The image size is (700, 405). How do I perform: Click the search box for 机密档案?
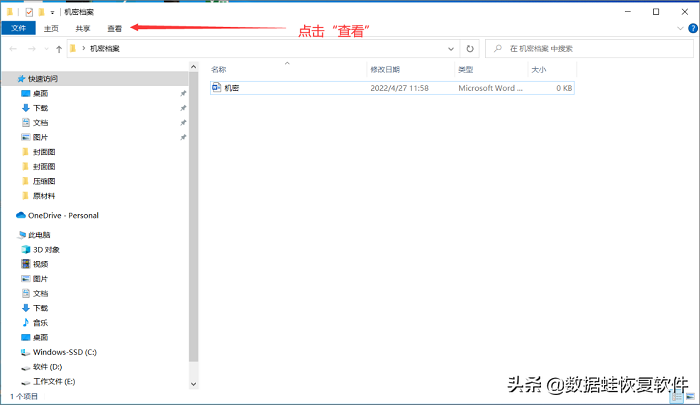(x=590, y=48)
